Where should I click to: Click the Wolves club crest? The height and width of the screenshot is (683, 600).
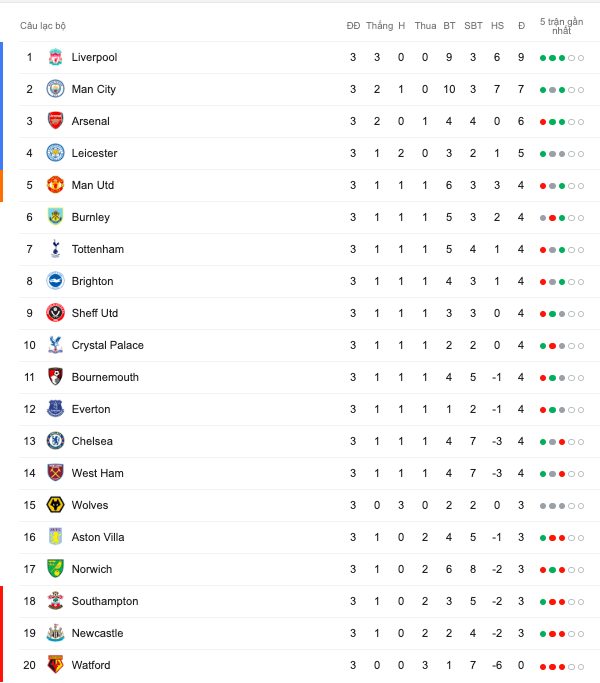point(56,505)
